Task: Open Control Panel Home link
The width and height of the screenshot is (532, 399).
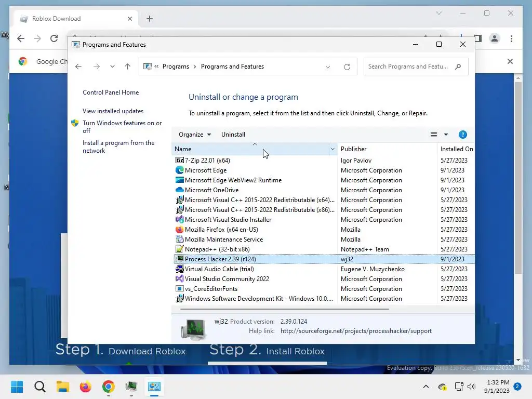Action: (x=111, y=92)
